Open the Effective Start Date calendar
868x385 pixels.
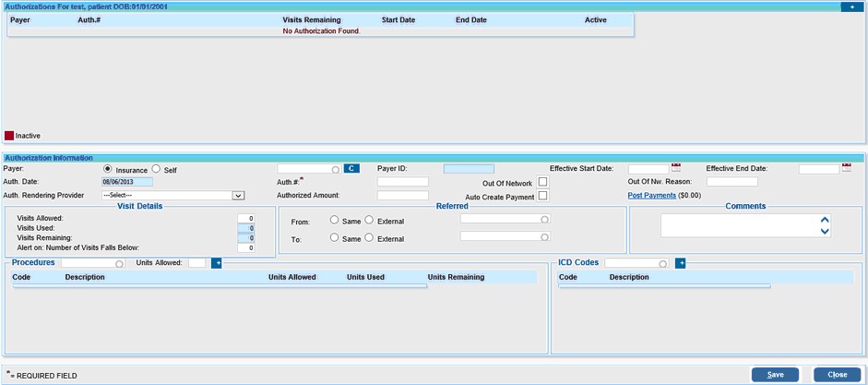(x=676, y=168)
